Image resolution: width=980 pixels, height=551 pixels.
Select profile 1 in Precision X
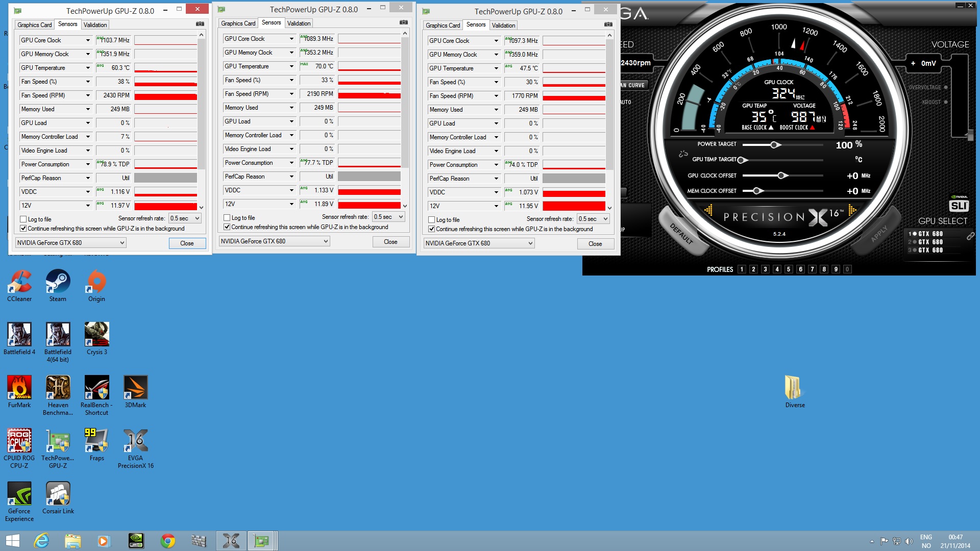[742, 269]
